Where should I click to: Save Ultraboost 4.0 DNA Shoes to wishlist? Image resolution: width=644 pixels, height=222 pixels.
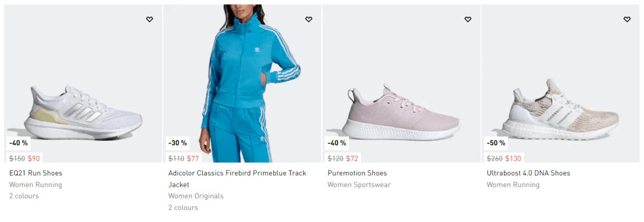click(x=627, y=19)
